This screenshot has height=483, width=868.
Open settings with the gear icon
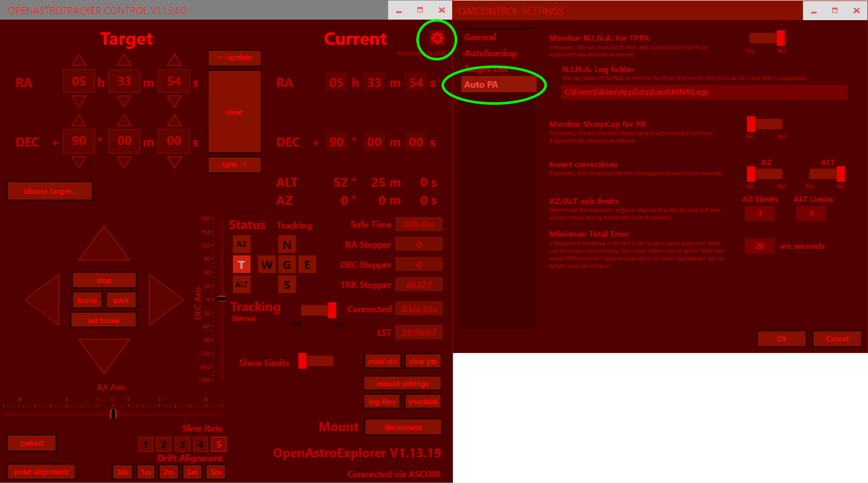(437, 39)
